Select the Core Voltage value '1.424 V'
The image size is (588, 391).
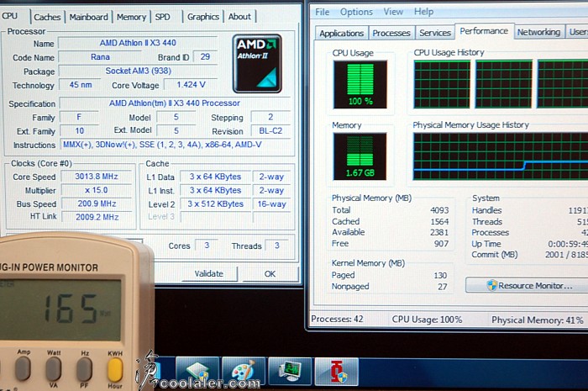tap(192, 85)
